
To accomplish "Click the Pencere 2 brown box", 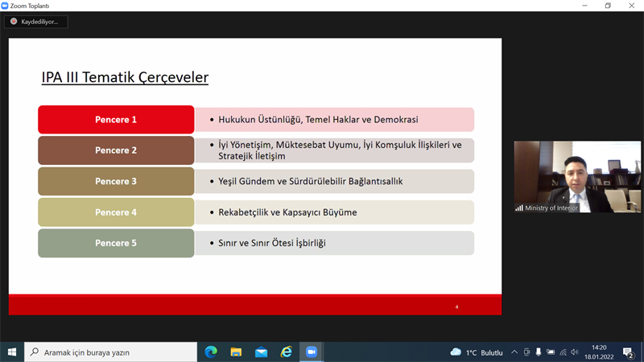I will [x=116, y=150].
